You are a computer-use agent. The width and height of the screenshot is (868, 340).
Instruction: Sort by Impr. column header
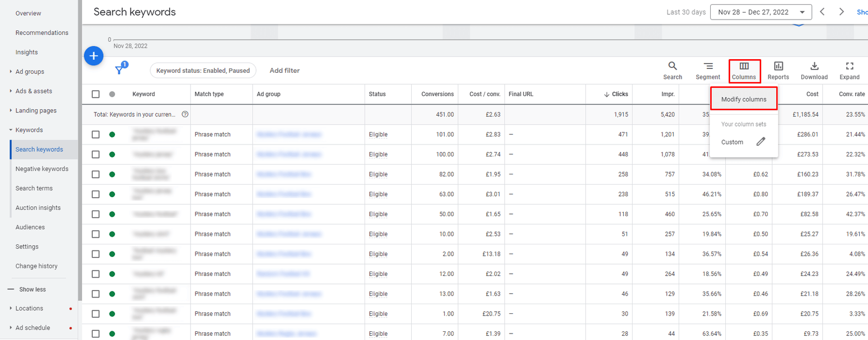[x=668, y=95]
